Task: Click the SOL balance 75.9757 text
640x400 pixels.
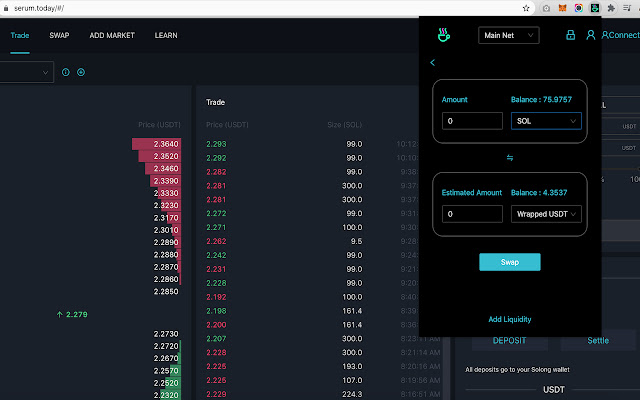Action: pos(541,100)
